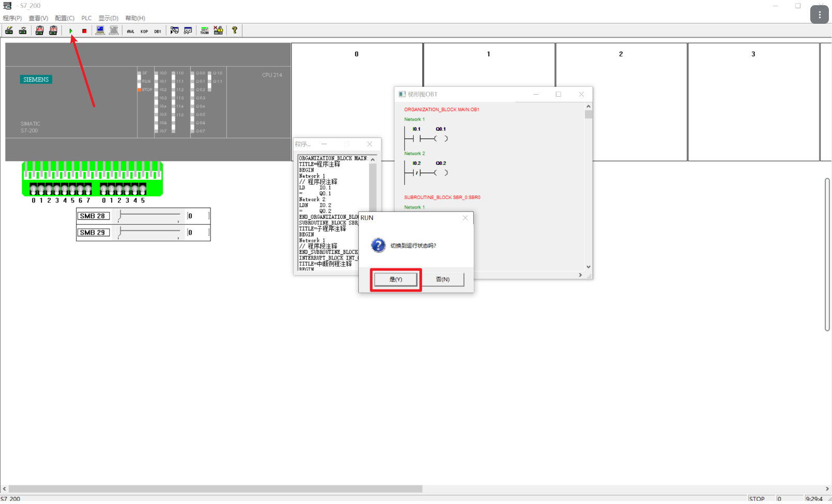Click ladder window horizontal scroll right arrow
832x504 pixels.
[x=580, y=275]
